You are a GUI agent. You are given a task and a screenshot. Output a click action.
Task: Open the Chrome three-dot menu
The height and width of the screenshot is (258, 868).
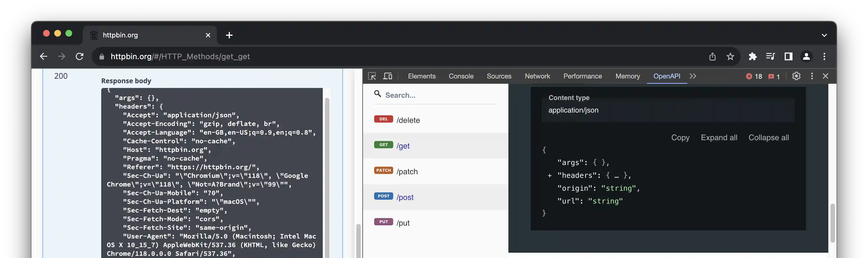click(x=824, y=56)
